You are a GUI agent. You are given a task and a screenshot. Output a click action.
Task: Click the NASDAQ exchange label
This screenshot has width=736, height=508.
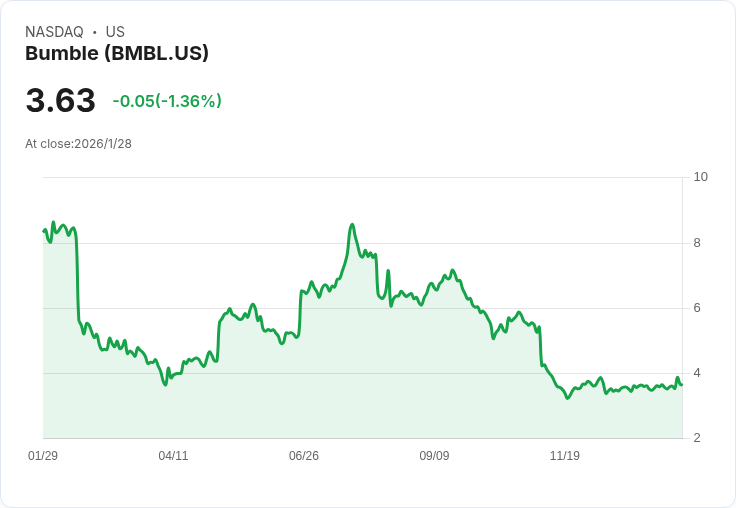pos(54,32)
